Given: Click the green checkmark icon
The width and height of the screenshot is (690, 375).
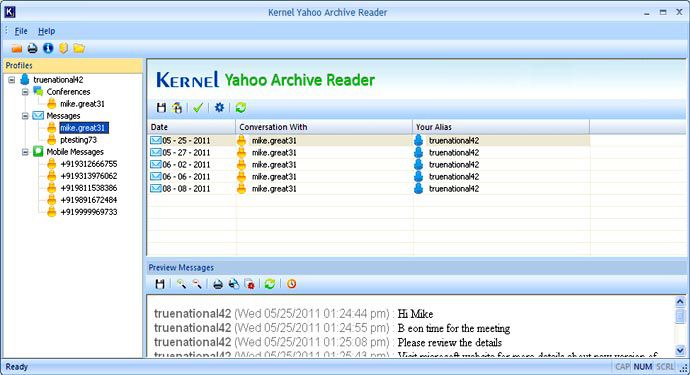Looking at the screenshot, I should click(x=198, y=107).
